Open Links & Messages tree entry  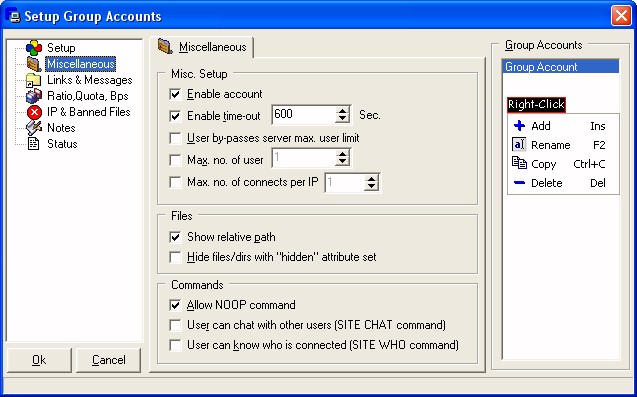point(90,80)
